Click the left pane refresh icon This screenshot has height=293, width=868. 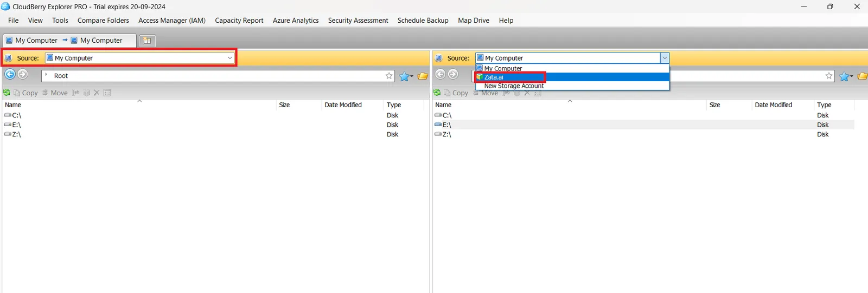coord(7,93)
